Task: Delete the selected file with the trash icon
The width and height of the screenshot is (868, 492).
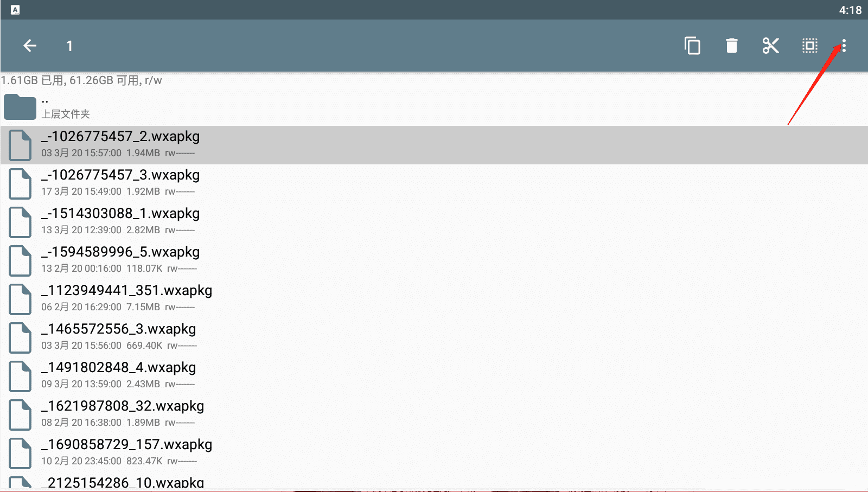Action: point(732,46)
